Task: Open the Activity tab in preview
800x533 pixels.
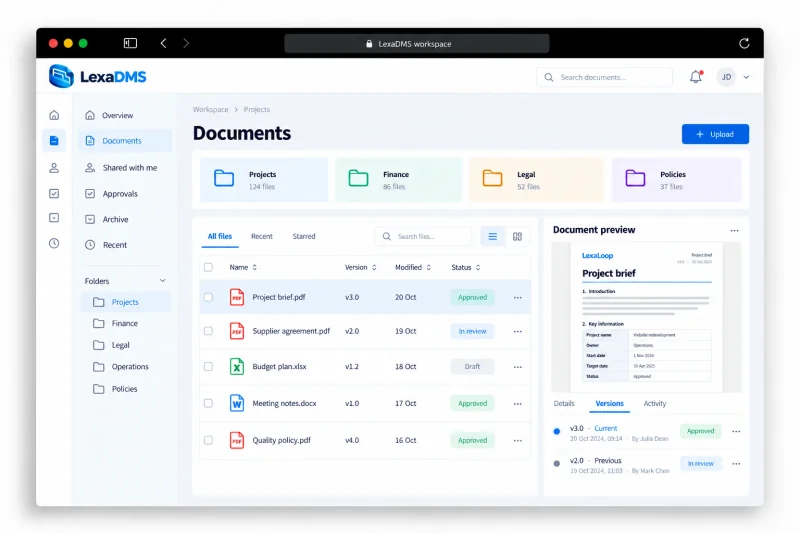Action: coord(655,403)
